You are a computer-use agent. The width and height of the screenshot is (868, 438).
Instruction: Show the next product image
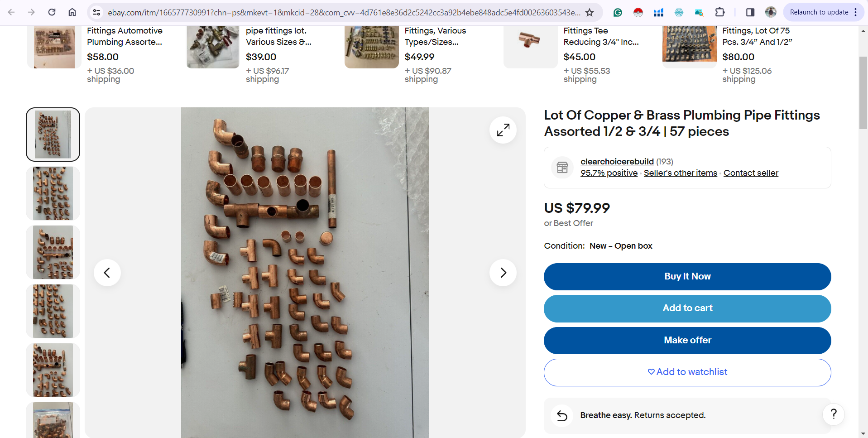(503, 272)
